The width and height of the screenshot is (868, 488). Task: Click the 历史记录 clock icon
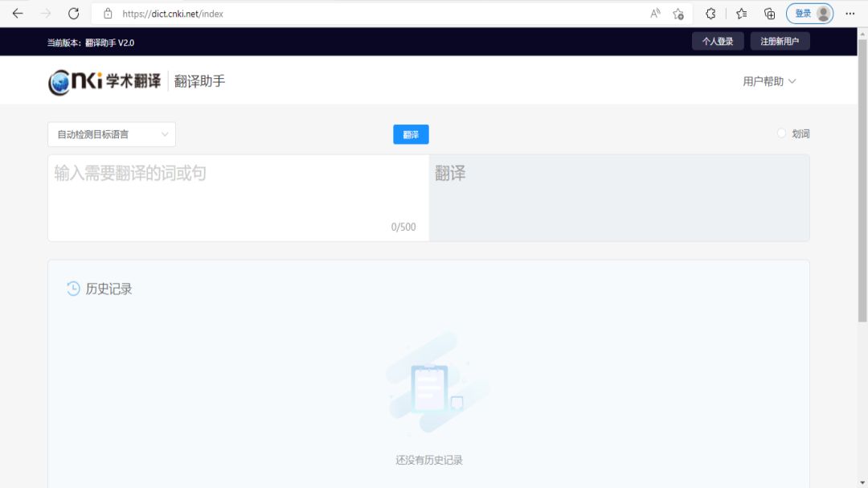pos(73,289)
